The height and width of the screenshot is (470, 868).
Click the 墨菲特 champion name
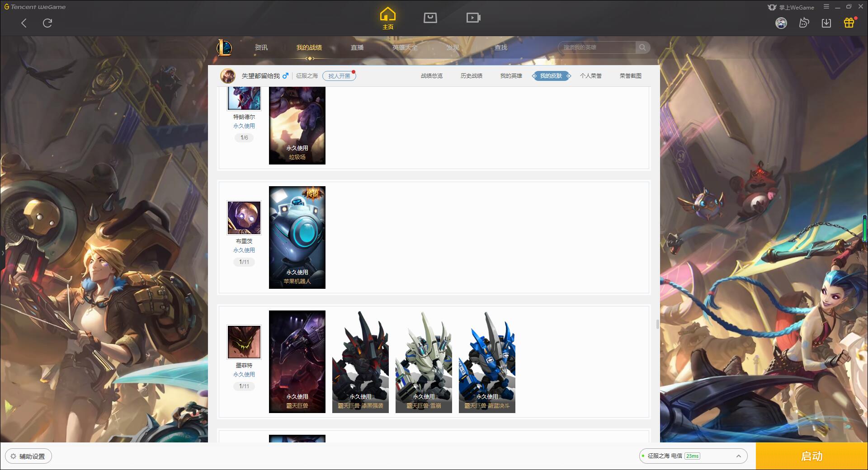244,366
